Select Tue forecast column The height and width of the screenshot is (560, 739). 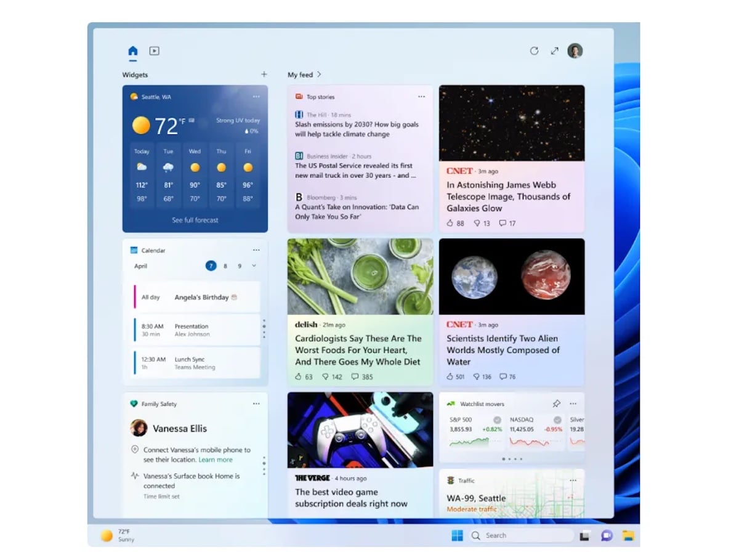click(x=168, y=176)
